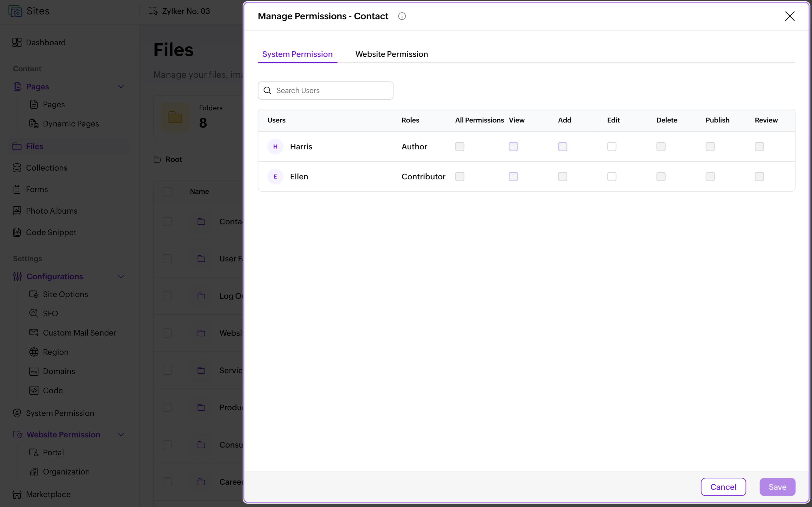This screenshot has height=507, width=812.
Task: Collapse the Website Permission section chevron
Action: (x=121, y=434)
